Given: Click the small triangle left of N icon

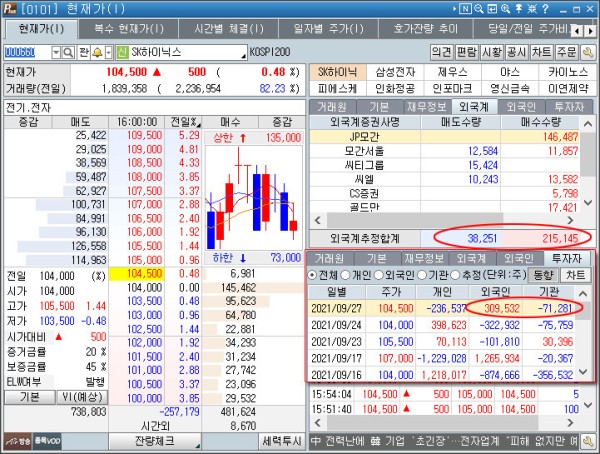Looking at the screenshot, I should [x=455, y=8].
